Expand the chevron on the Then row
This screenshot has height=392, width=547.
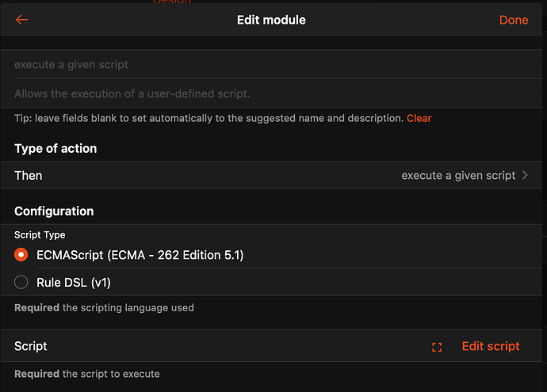click(525, 175)
